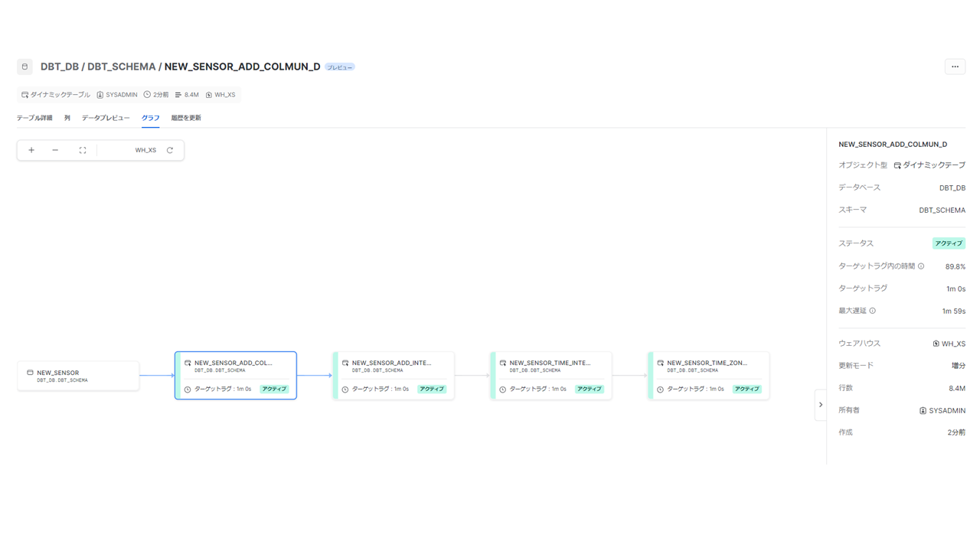
Task: Click DBT_DB breadcrumb link
Action: click(x=60, y=67)
